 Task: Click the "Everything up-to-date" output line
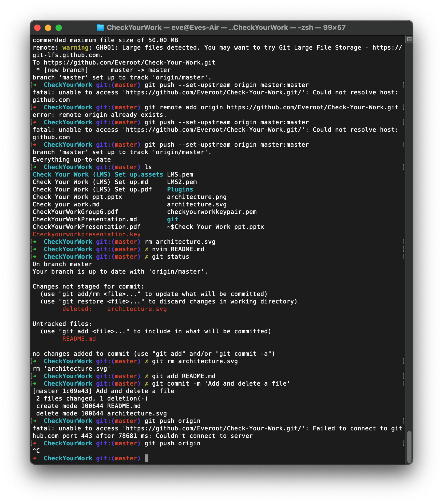coord(72,159)
